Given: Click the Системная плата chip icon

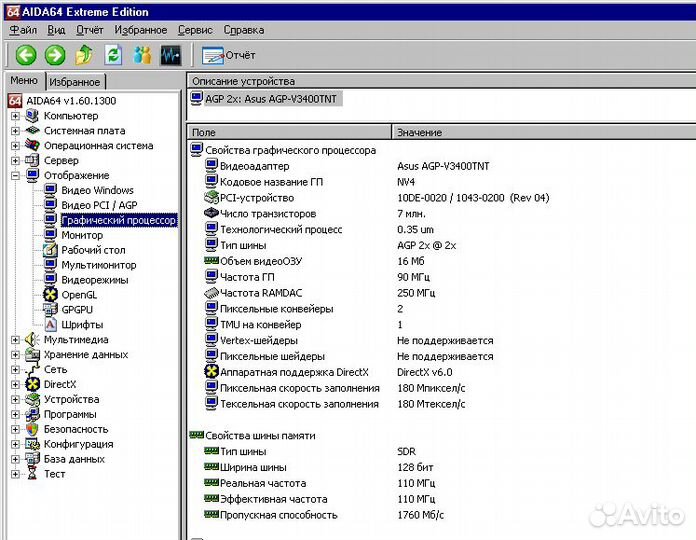Looking at the screenshot, I should 32,131.
